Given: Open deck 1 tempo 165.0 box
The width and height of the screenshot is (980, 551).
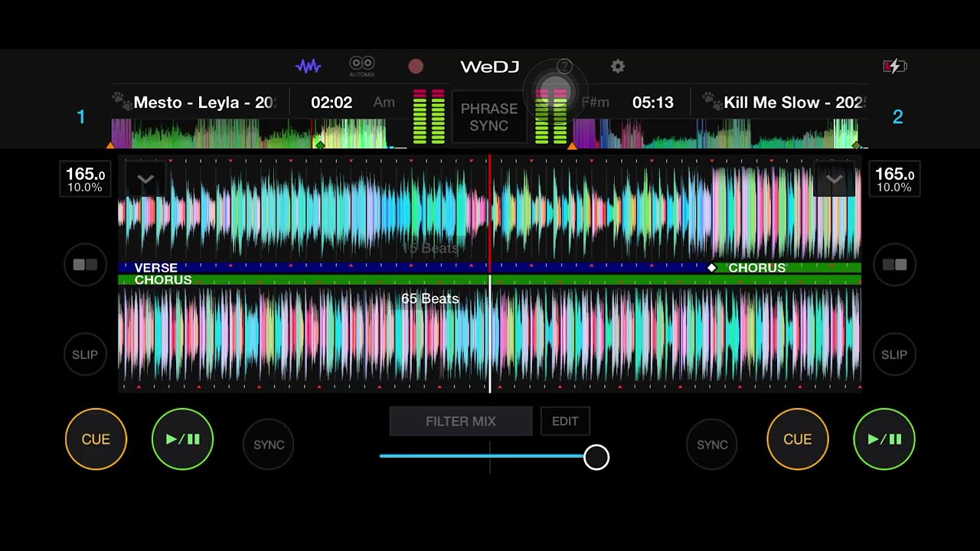Looking at the screenshot, I should (85, 179).
